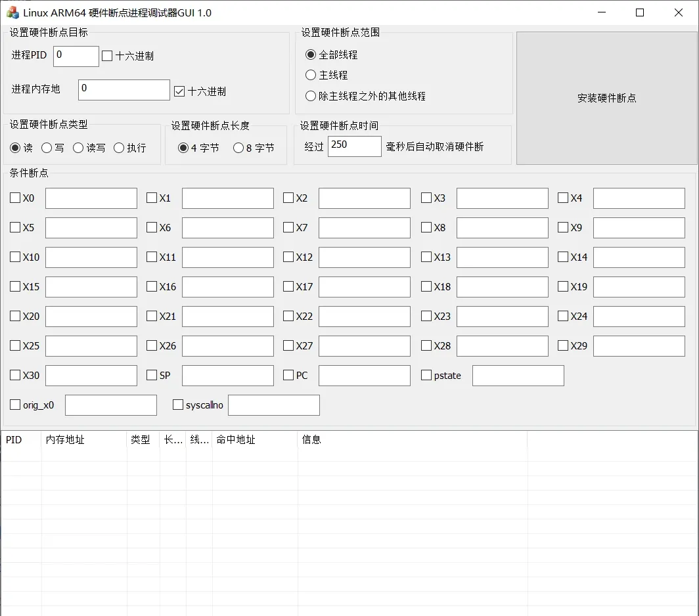Click the PID column header
Image resolution: width=699 pixels, height=616 pixels.
[22, 440]
